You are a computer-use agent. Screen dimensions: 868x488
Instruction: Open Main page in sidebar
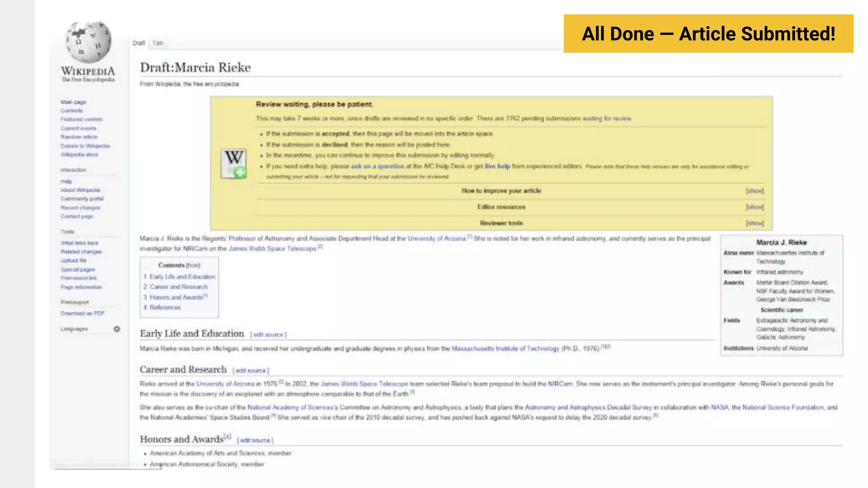(x=73, y=102)
